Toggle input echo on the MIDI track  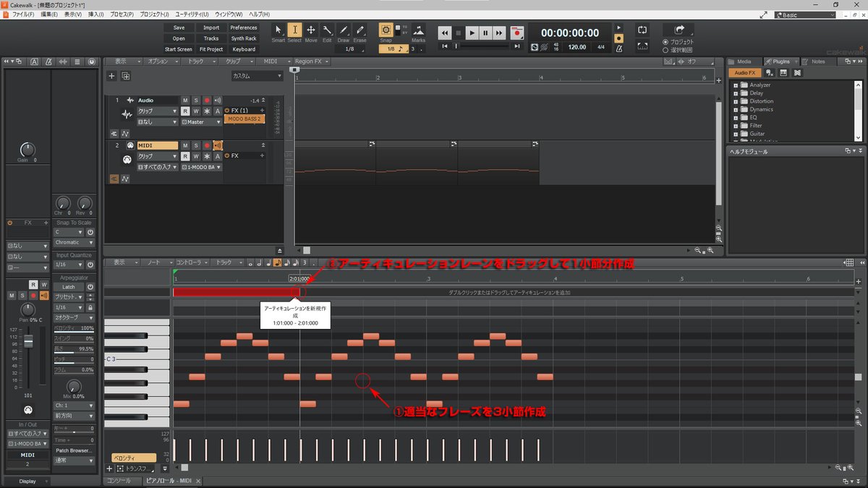[x=217, y=145]
